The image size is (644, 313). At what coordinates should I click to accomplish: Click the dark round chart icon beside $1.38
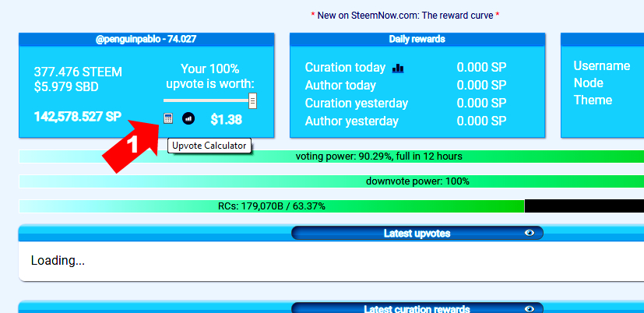click(188, 118)
